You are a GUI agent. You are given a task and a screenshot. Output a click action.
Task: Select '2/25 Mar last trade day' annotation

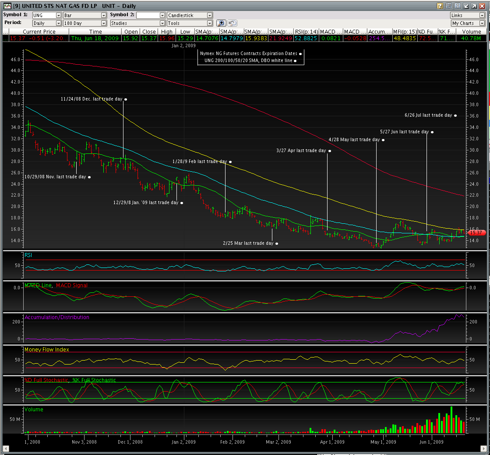(248, 243)
